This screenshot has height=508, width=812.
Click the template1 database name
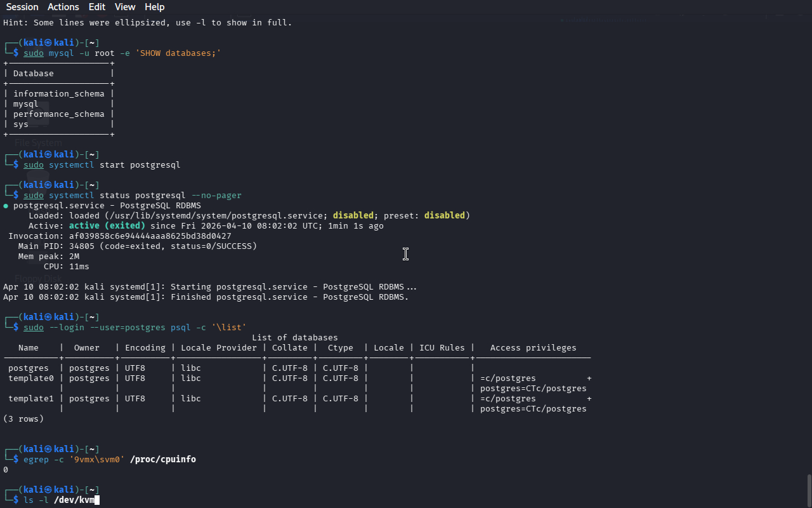[30, 399]
